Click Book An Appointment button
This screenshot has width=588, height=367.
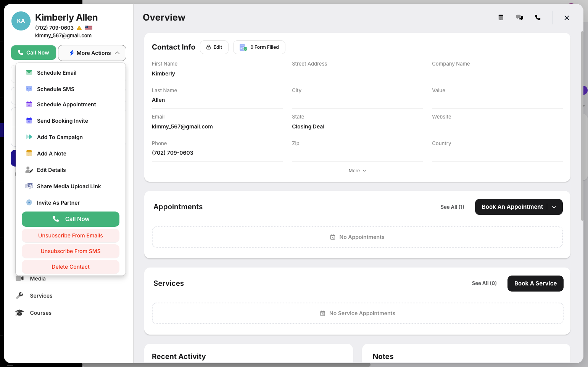pyautogui.click(x=512, y=207)
